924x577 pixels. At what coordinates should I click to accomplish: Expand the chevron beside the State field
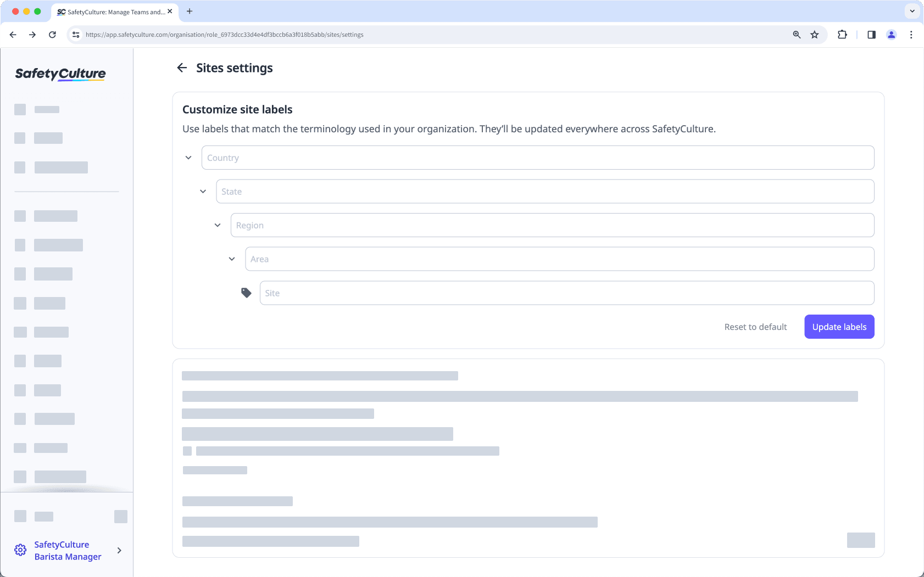coord(203,191)
